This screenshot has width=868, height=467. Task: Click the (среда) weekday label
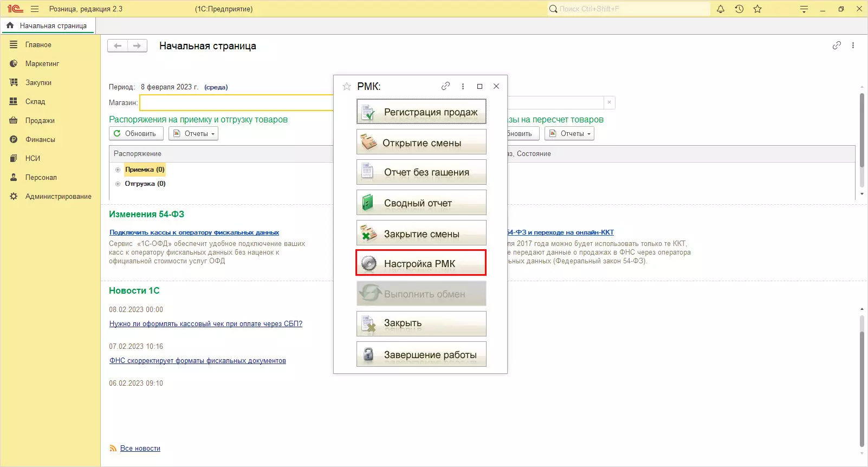tap(216, 87)
